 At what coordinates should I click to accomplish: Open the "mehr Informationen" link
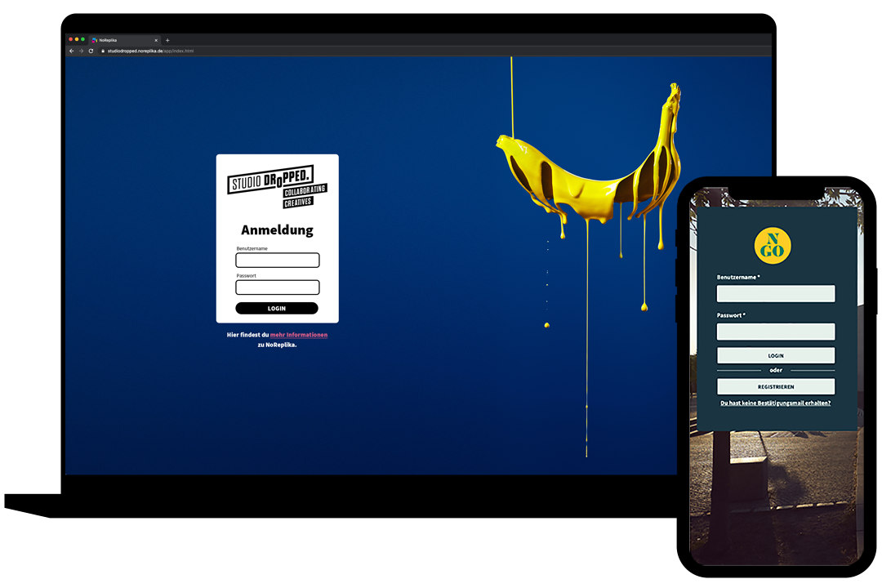pyautogui.click(x=299, y=335)
